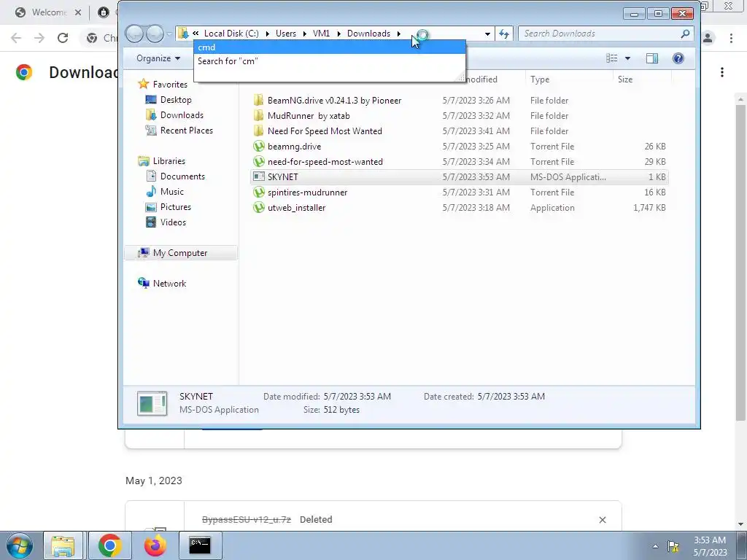Open Windows Start menu orb
Screen dimensions: 747x560
(x=20, y=545)
